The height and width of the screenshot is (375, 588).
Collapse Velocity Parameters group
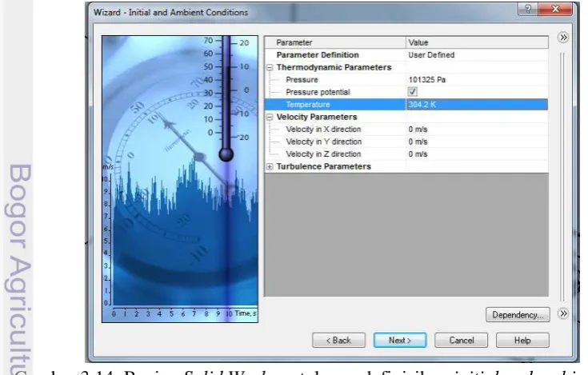pos(270,118)
